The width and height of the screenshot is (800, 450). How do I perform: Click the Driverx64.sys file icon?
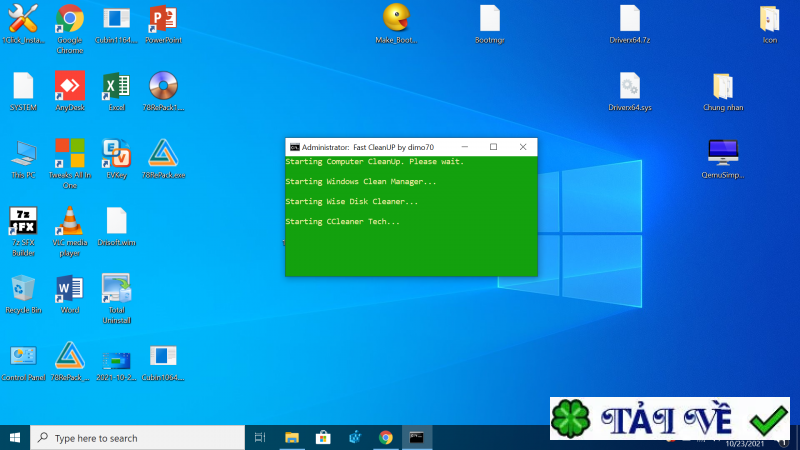(629, 86)
